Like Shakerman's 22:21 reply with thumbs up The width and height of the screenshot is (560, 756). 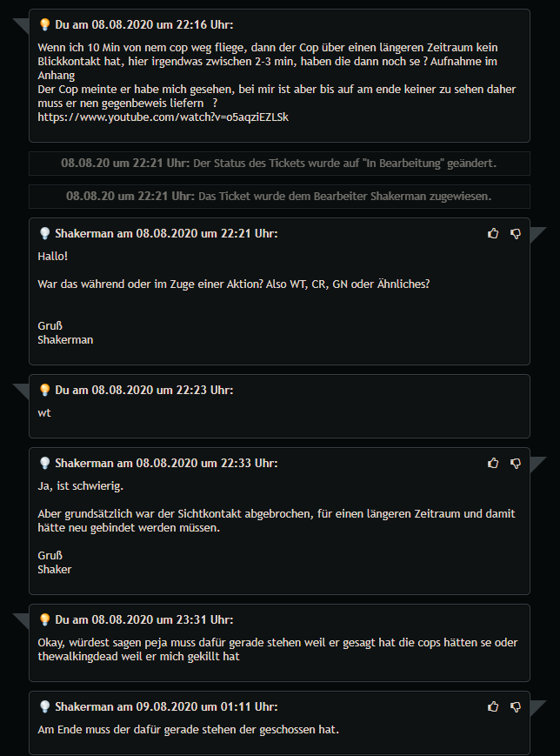click(x=493, y=233)
